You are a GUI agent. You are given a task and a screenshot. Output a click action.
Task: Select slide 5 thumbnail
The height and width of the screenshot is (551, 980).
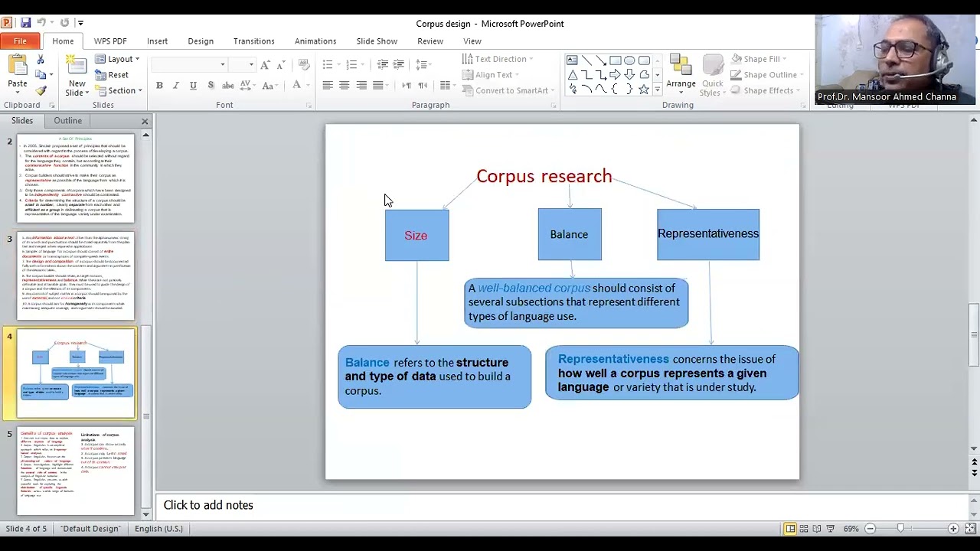click(76, 471)
